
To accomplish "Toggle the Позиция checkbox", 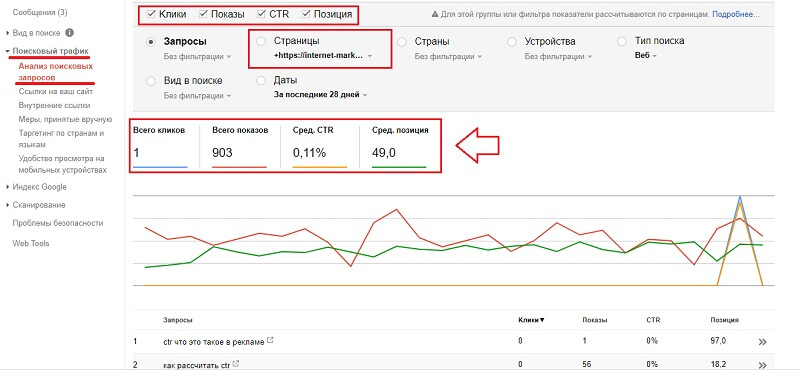I will click(306, 14).
